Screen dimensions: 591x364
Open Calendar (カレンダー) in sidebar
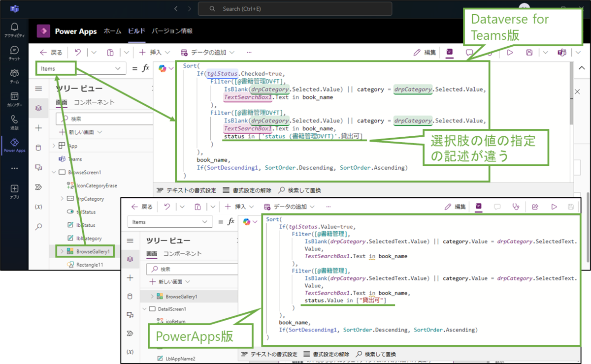point(14,99)
